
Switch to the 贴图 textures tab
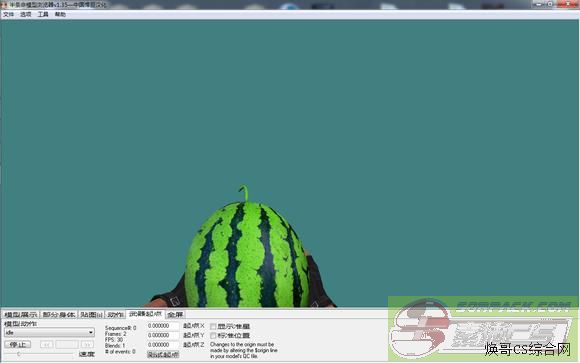pos(91,315)
